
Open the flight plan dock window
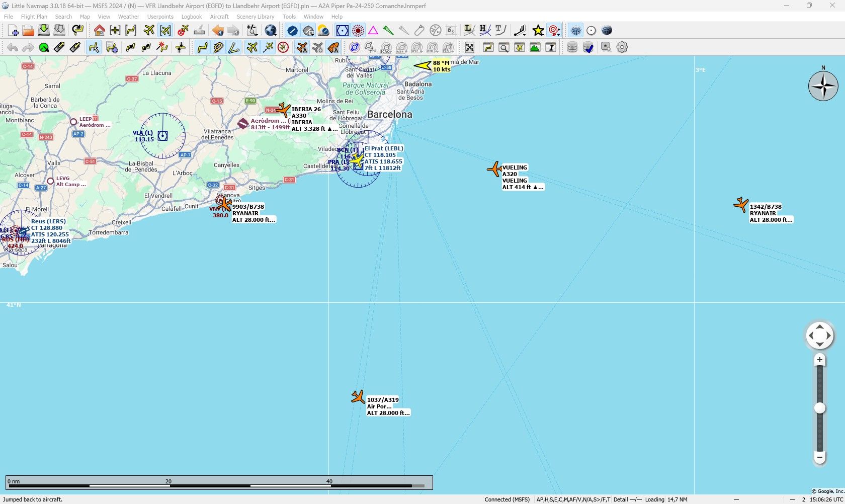click(488, 48)
